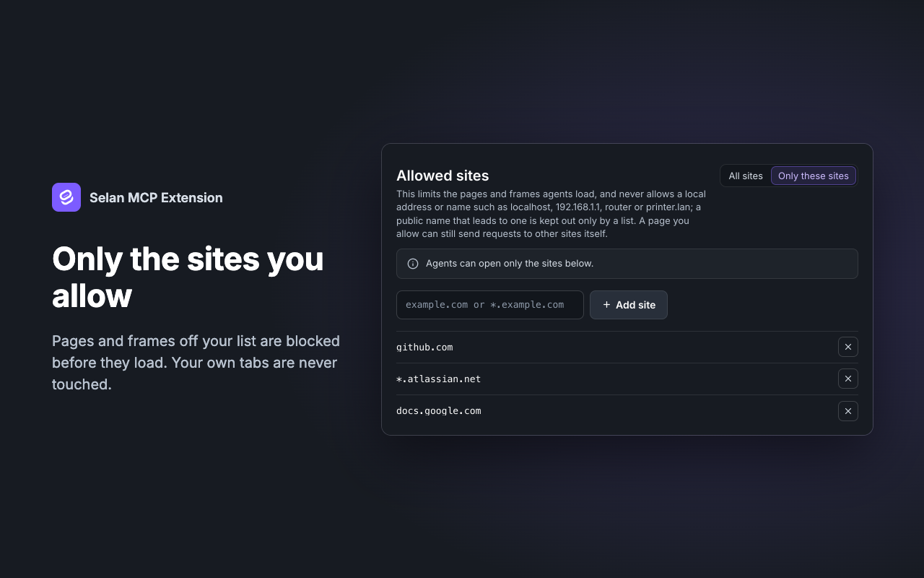Click the 'Only the sites you allow' headline
Screen dimensions: 924x578
click(x=188, y=277)
